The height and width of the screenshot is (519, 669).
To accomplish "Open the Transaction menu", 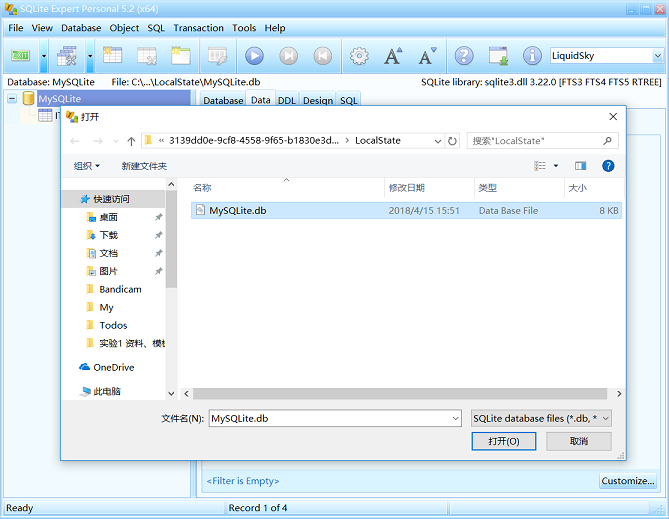I will tap(198, 28).
